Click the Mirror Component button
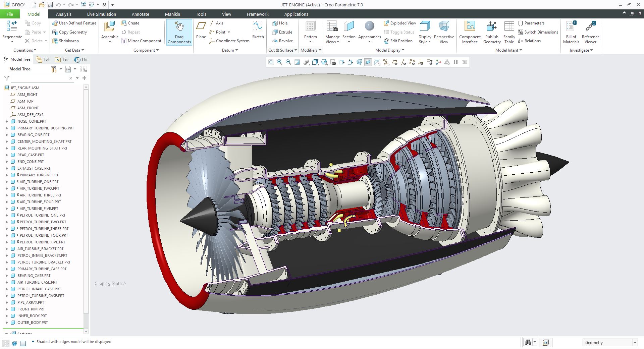This screenshot has width=644, height=349. tap(141, 41)
